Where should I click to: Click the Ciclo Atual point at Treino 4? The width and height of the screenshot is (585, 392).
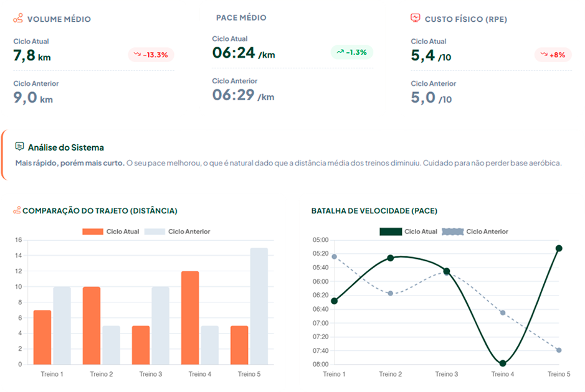coord(503,363)
